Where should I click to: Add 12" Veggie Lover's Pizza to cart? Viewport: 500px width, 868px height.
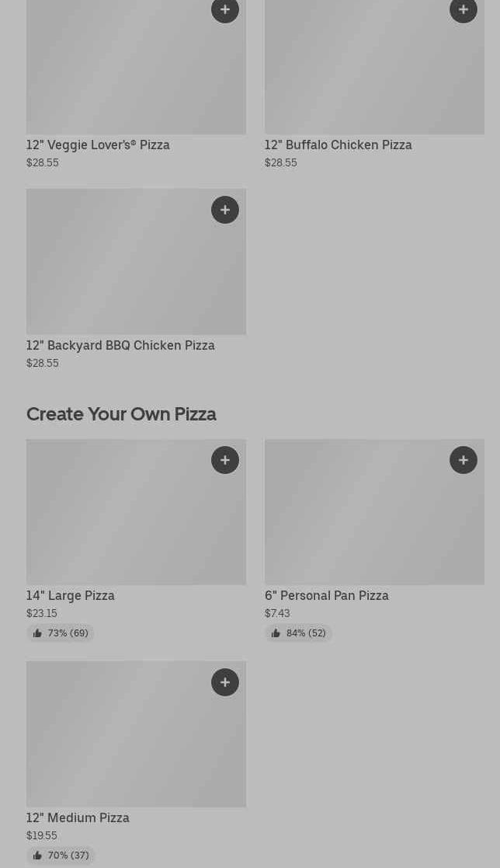click(x=225, y=10)
